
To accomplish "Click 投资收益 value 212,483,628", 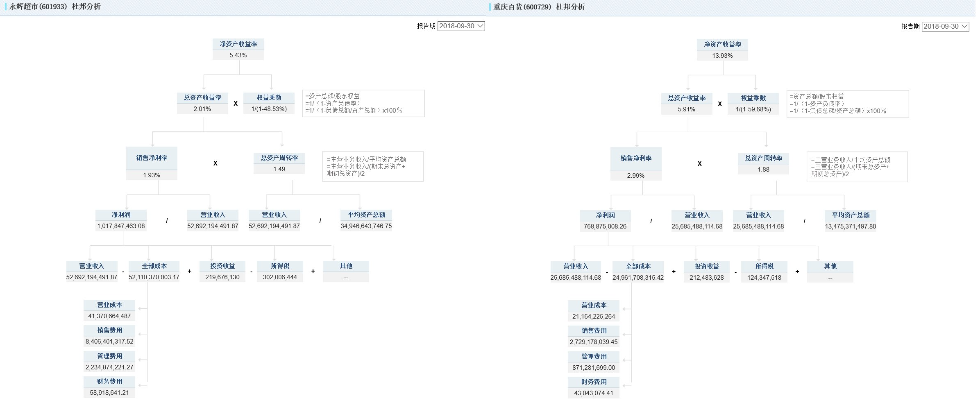I will pyautogui.click(x=707, y=278).
